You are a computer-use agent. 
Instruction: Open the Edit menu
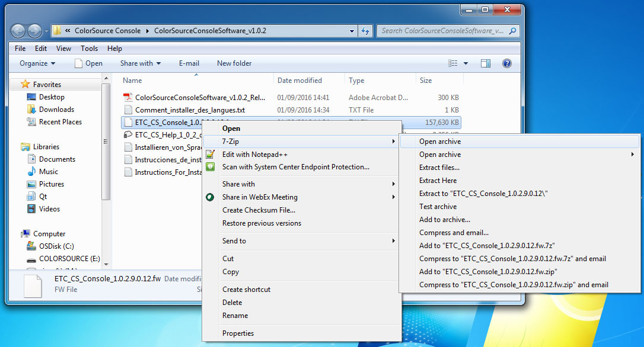(x=41, y=49)
